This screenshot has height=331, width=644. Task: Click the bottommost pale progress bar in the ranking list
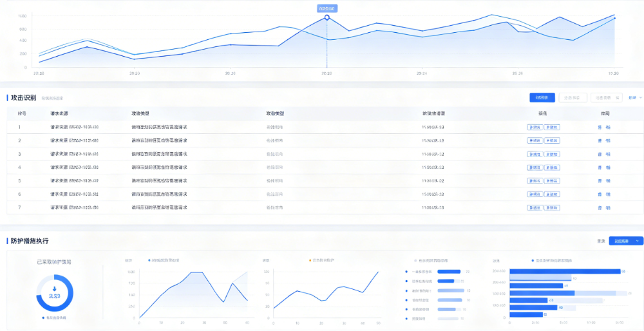448,318
